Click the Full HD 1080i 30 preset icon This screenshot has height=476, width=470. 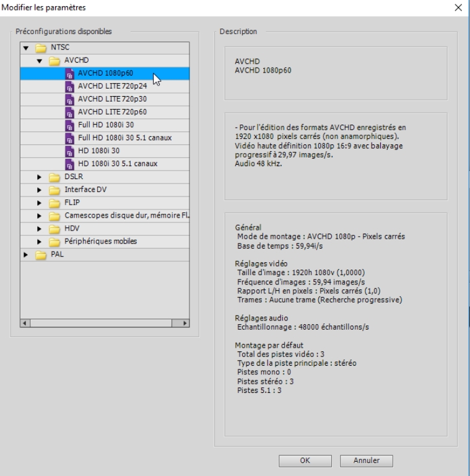coord(70,126)
